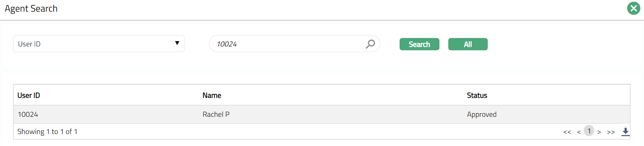Image resolution: width=644 pixels, height=146 pixels.
Task: Jump to first page of results
Action: pos(567,132)
